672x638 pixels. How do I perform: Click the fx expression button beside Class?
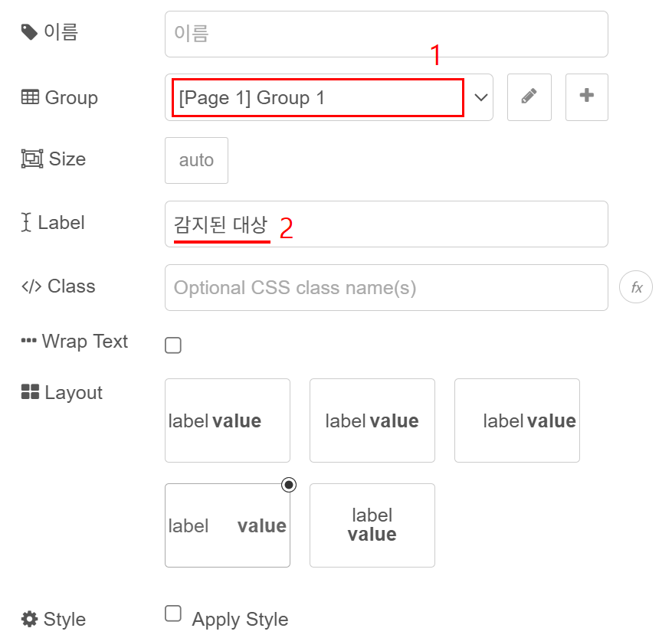635,288
